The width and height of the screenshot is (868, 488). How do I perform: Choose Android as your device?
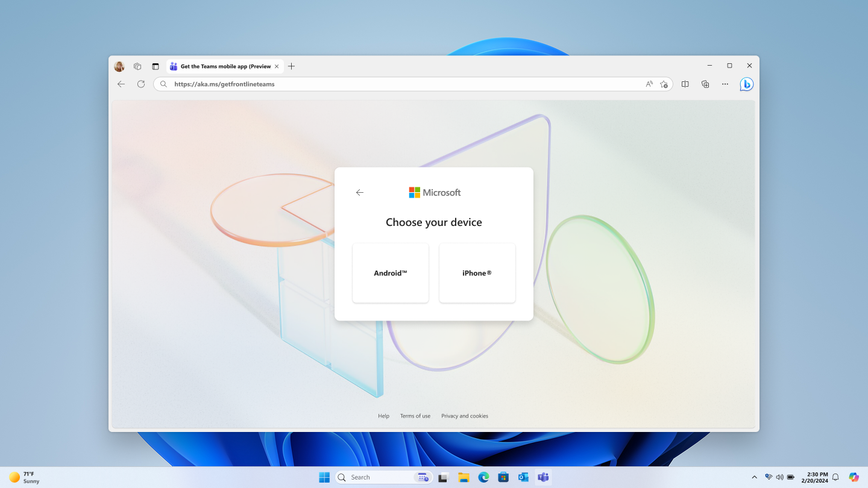point(390,272)
